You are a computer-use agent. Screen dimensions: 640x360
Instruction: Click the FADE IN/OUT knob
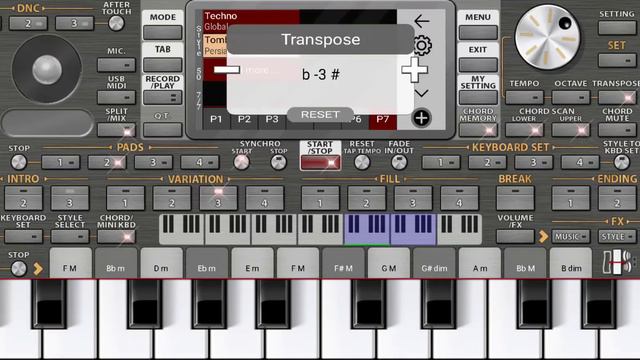[x=399, y=162]
